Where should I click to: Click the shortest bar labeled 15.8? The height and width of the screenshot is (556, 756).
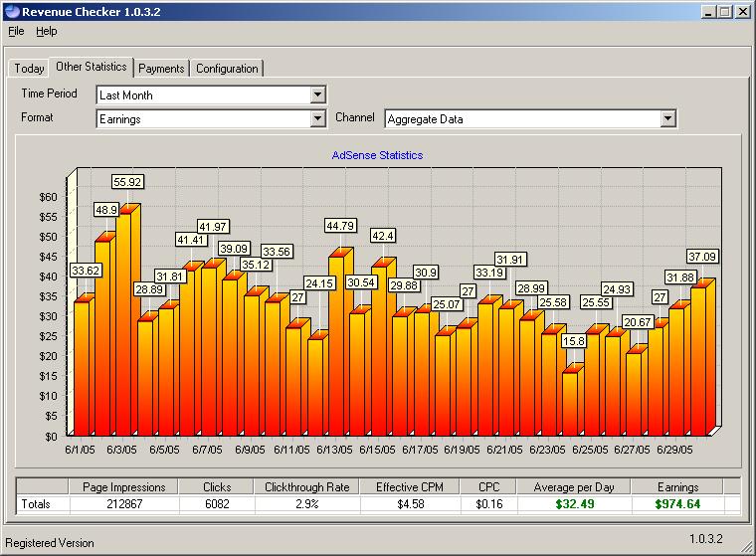(x=569, y=403)
